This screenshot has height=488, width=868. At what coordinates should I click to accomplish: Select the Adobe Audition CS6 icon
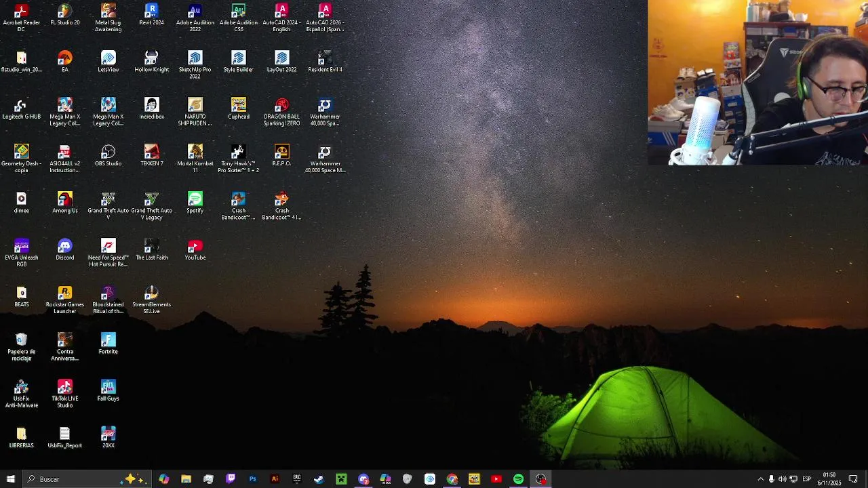(x=239, y=18)
